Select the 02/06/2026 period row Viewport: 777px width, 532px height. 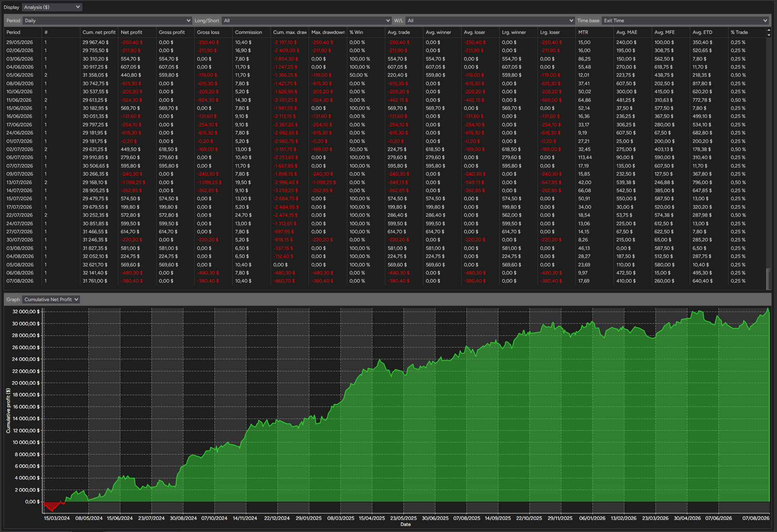tap(385, 50)
